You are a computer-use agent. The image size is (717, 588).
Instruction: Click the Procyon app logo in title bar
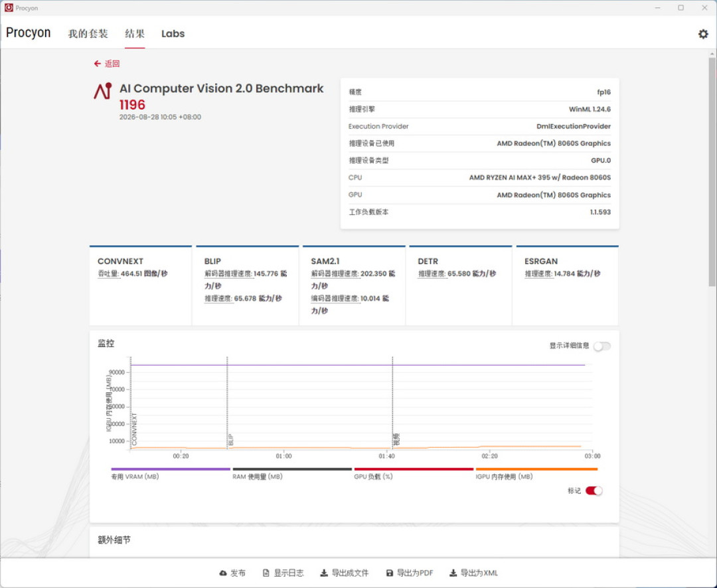pos(9,8)
